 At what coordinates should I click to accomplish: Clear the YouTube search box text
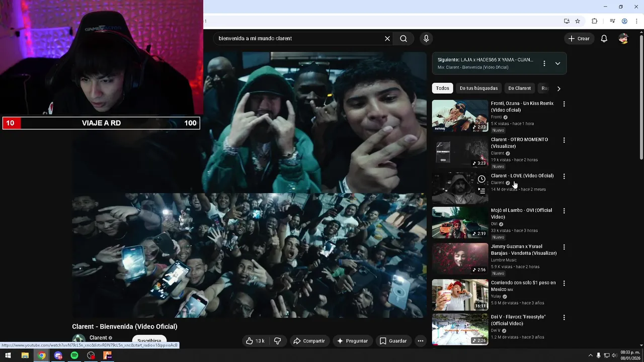tap(387, 39)
